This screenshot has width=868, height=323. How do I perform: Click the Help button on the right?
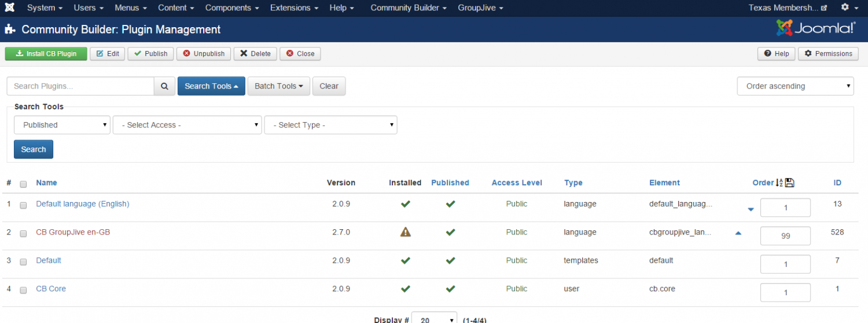[x=776, y=54]
